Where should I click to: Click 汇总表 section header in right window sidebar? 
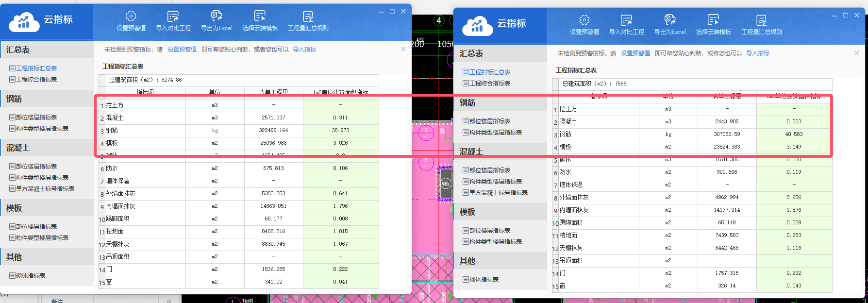[500, 53]
